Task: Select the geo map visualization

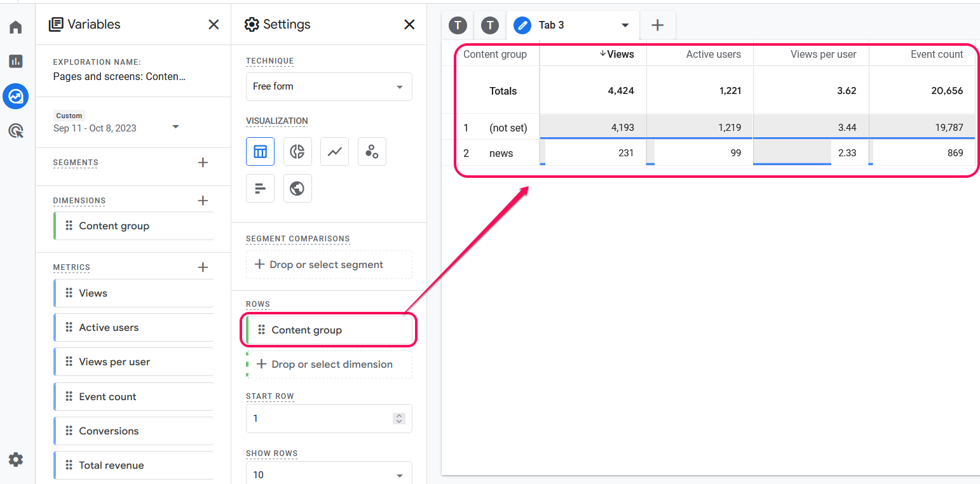Action: [x=297, y=189]
